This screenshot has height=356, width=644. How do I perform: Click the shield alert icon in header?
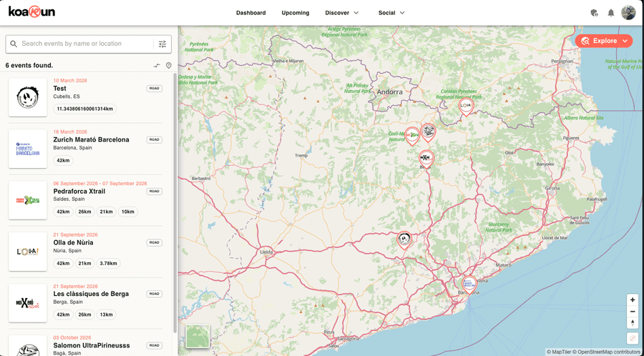594,13
